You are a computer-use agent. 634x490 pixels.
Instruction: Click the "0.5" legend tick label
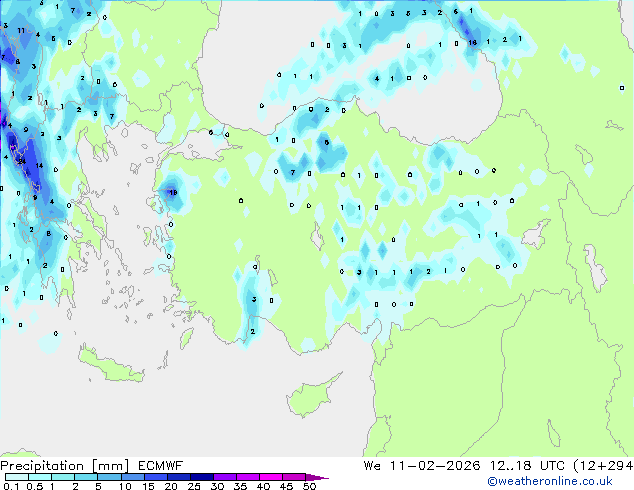[35, 486]
